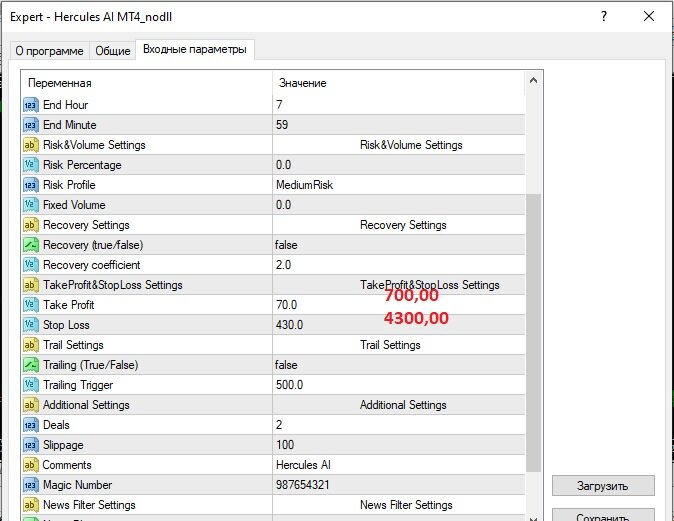Image resolution: width=674 pixels, height=521 pixels.
Task: Click the Trailing Trigger variable name
Action: tap(78, 385)
